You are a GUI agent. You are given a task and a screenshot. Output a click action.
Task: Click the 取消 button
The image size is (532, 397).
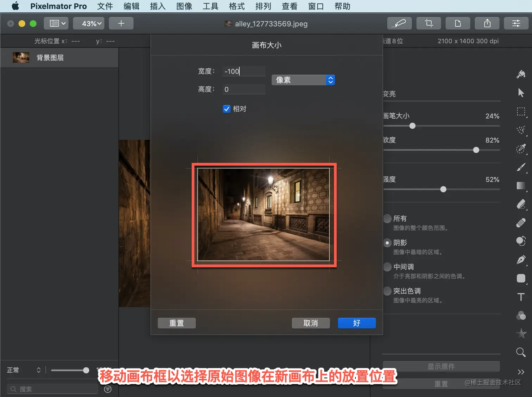[x=311, y=323]
